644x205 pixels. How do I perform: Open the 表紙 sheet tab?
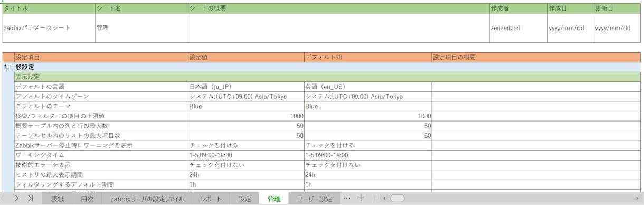pos(58,199)
